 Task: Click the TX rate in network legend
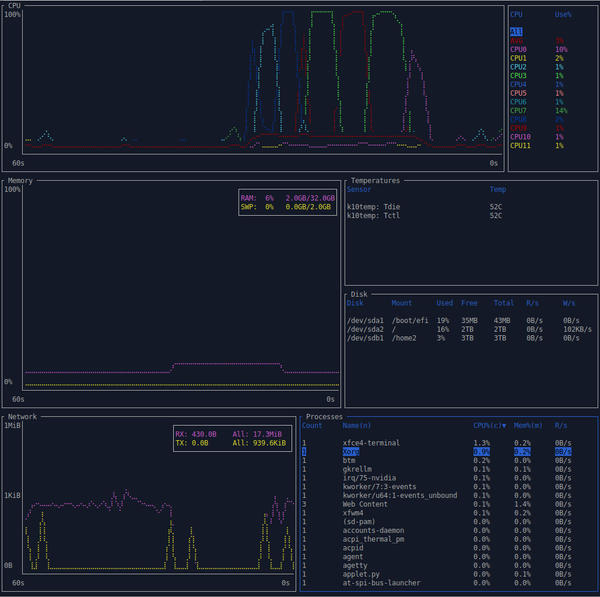(x=192, y=443)
